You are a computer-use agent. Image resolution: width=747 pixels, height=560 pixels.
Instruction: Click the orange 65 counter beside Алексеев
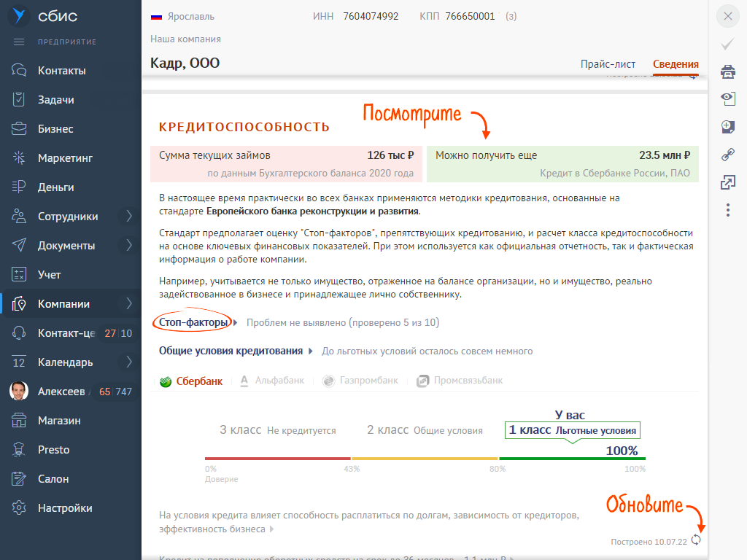[x=105, y=392]
